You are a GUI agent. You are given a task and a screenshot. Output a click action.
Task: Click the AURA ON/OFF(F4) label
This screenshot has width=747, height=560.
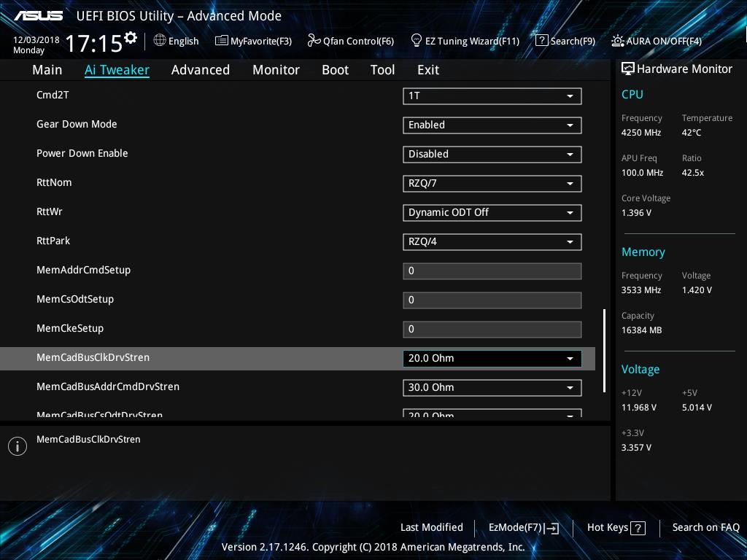[664, 41]
